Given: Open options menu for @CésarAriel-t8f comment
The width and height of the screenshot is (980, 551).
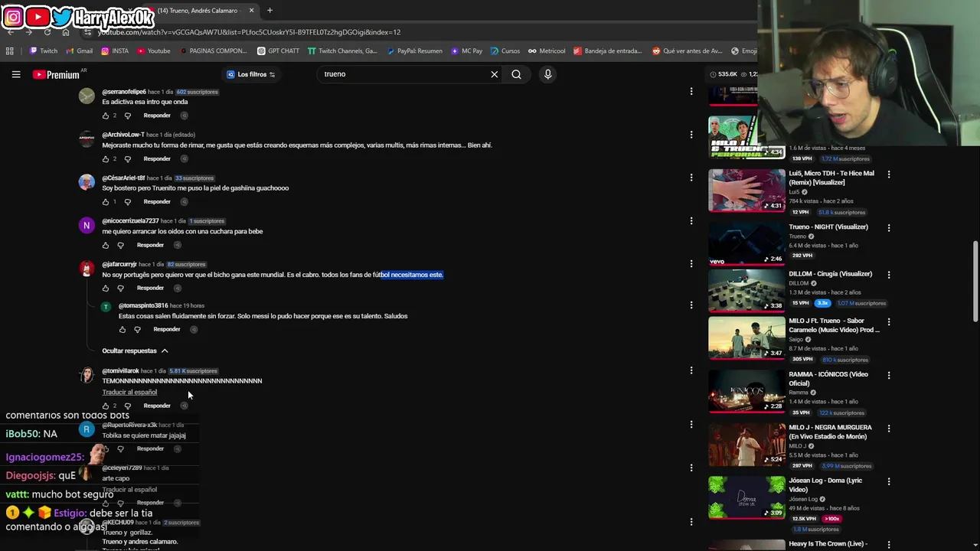Looking at the screenshot, I should coord(691,178).
